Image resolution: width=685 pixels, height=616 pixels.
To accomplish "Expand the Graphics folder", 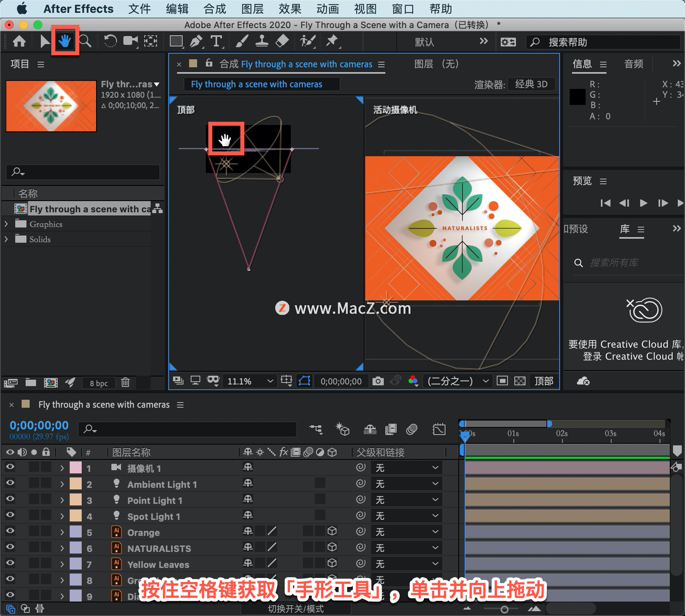I will coord(6,224).
